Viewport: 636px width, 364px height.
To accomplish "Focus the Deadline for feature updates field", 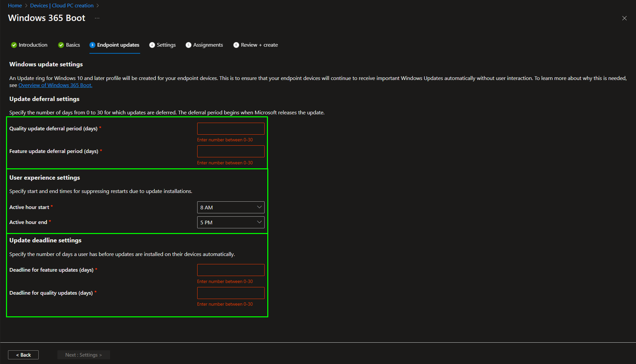I will (x=231, y=270).
